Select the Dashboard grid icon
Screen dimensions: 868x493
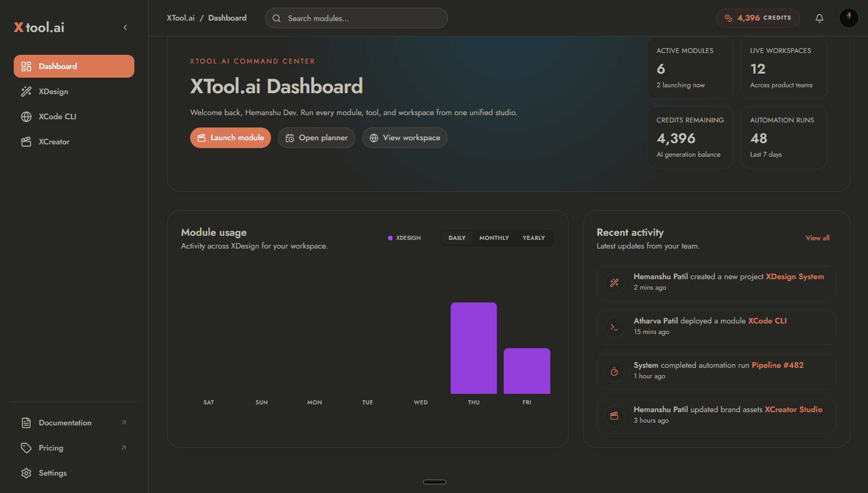27,66
